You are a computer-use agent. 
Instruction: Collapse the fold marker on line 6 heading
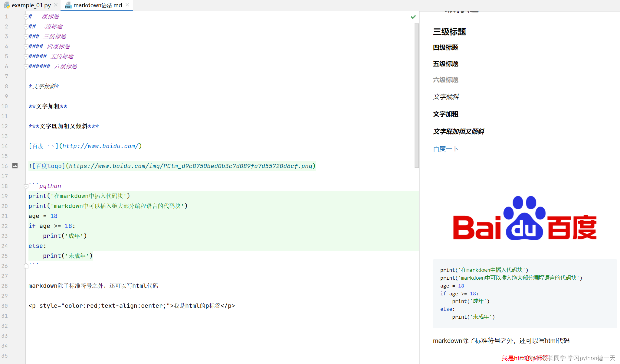pyautogui.click(x=26, y=67)
